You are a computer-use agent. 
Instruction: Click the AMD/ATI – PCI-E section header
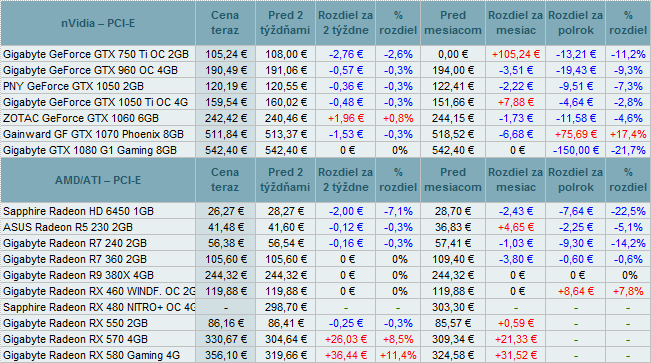(98, 180)
